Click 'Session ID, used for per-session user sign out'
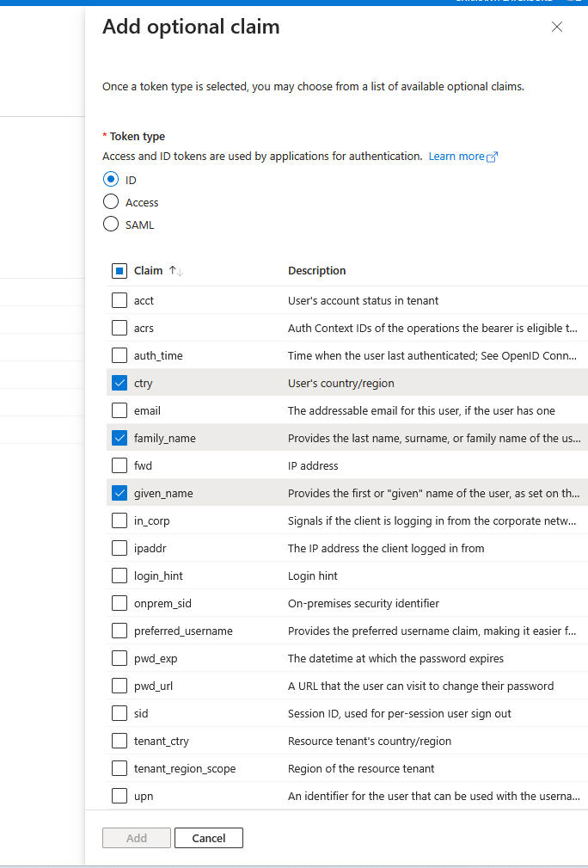 click(x=400, y=713)
